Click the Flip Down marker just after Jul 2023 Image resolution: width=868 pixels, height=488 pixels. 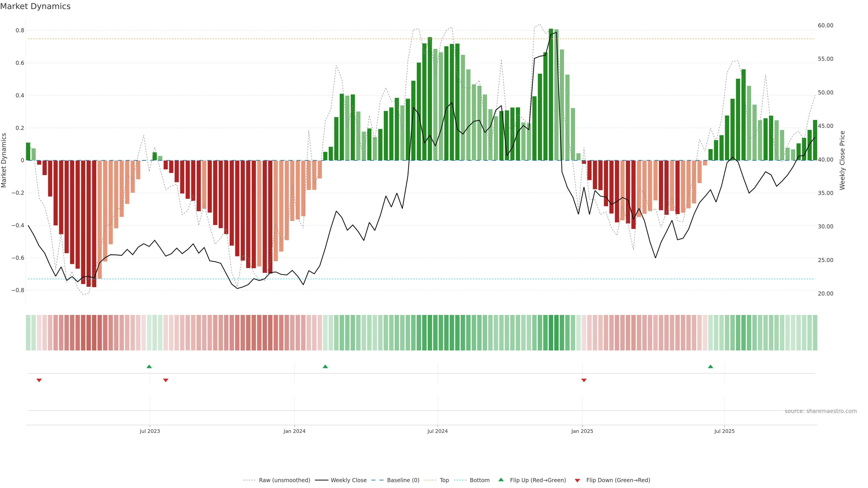coord(165,380)
